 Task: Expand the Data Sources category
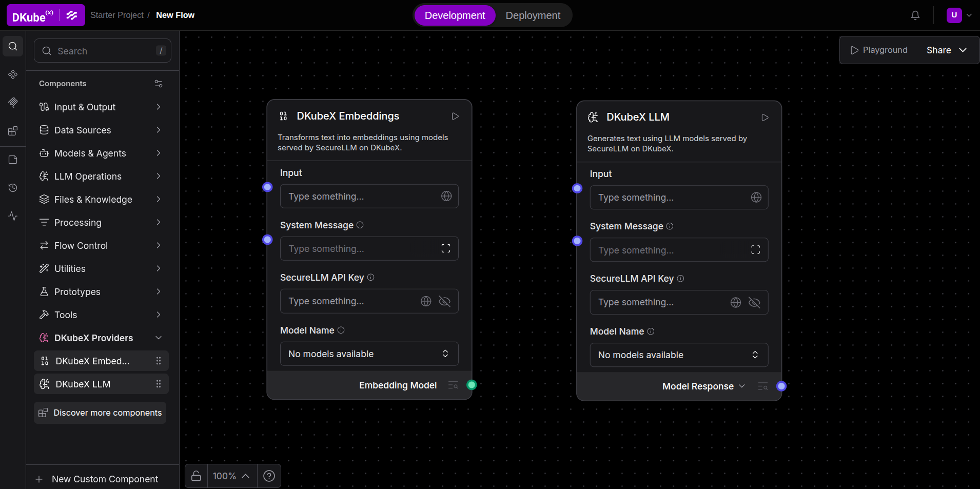point(101,130)
